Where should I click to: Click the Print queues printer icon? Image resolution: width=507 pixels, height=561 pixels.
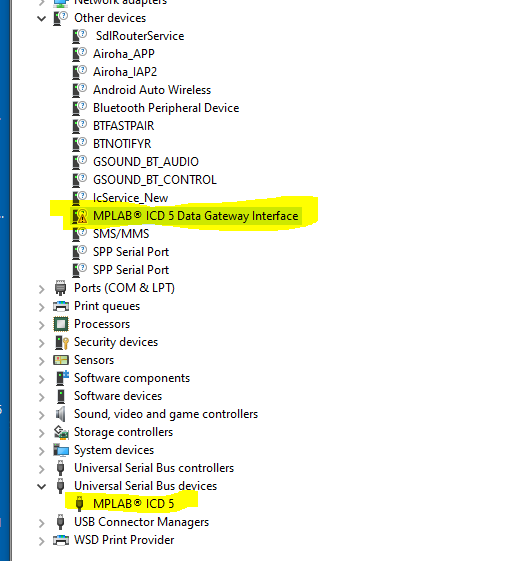coord(61,306)
